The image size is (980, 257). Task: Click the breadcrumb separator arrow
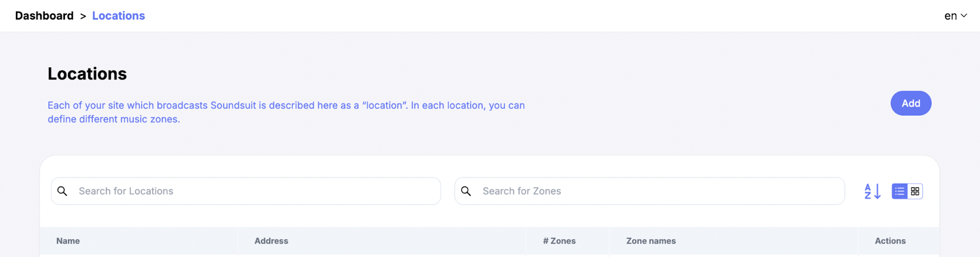click(x=83, y=17)
